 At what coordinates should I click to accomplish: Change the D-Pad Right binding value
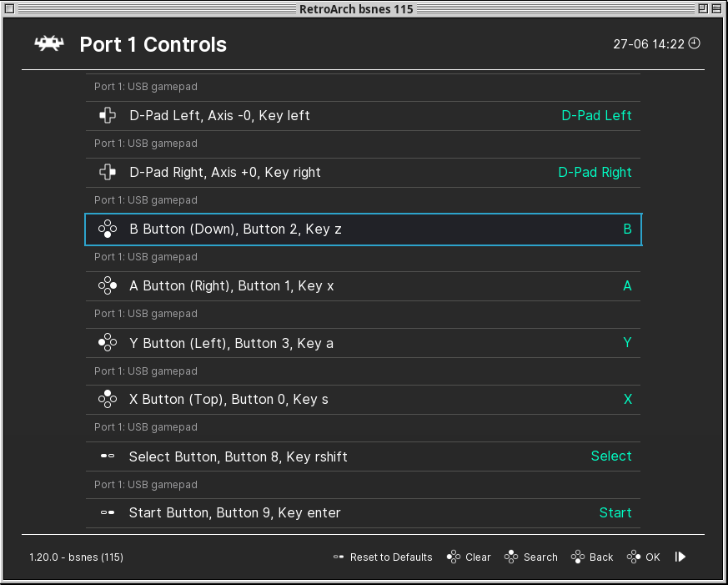[595, 173]
